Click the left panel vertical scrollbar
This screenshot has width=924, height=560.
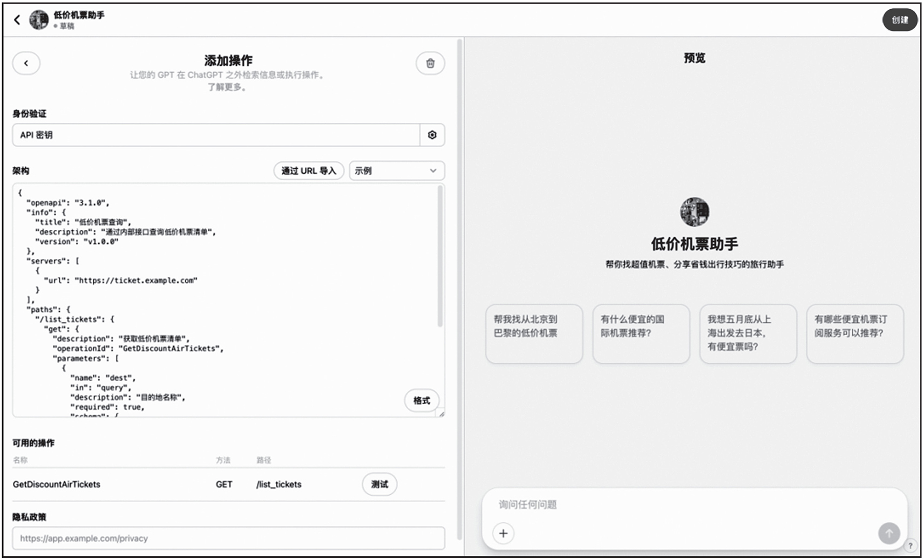click(x=460, y=289)
